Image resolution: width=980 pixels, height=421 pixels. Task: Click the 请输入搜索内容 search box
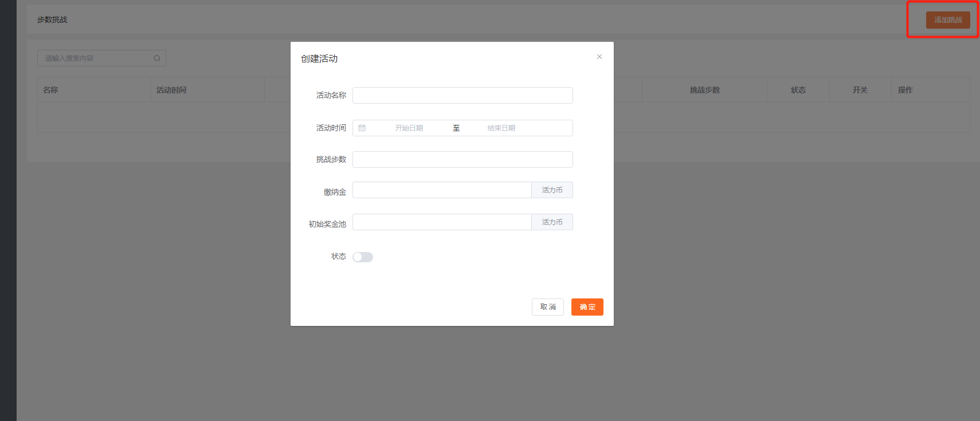coord(101,58)
